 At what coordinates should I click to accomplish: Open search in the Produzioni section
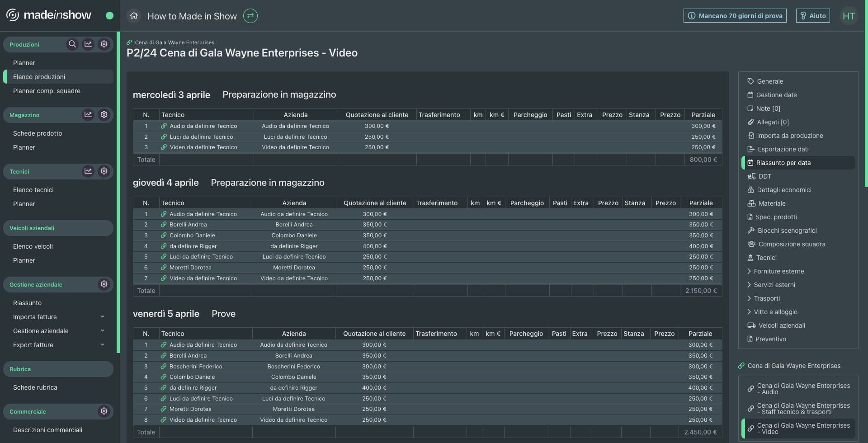72,44
